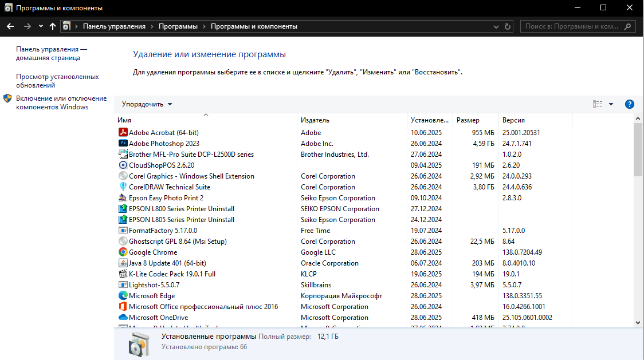This screenshot has width=644, height=360.
Task: Sort by the Установлено column header
Action: pyautogui.click(x=430, y=120)
